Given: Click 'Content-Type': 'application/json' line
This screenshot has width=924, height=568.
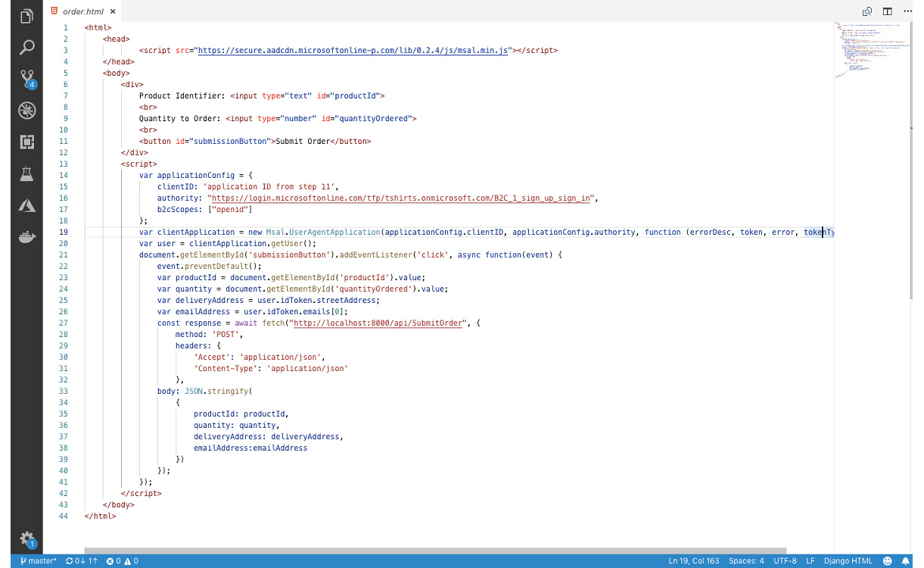Looking at the screenshot, I should pos(271,368).
